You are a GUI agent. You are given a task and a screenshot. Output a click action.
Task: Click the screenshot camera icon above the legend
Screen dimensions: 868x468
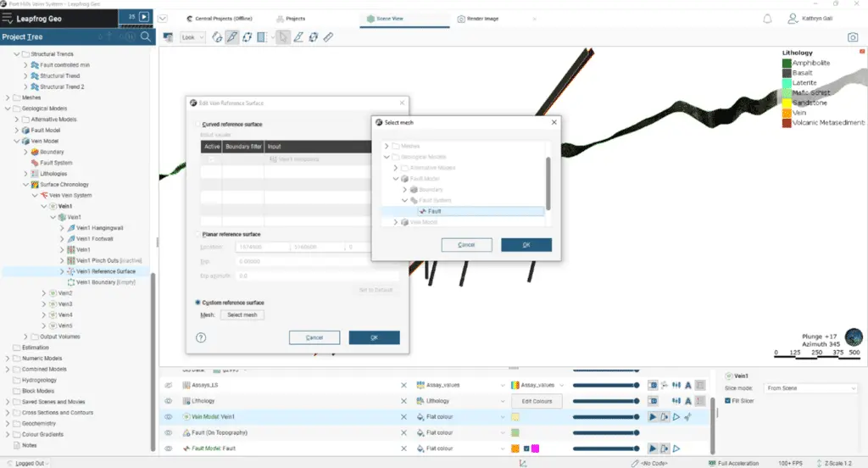(853, 37)
